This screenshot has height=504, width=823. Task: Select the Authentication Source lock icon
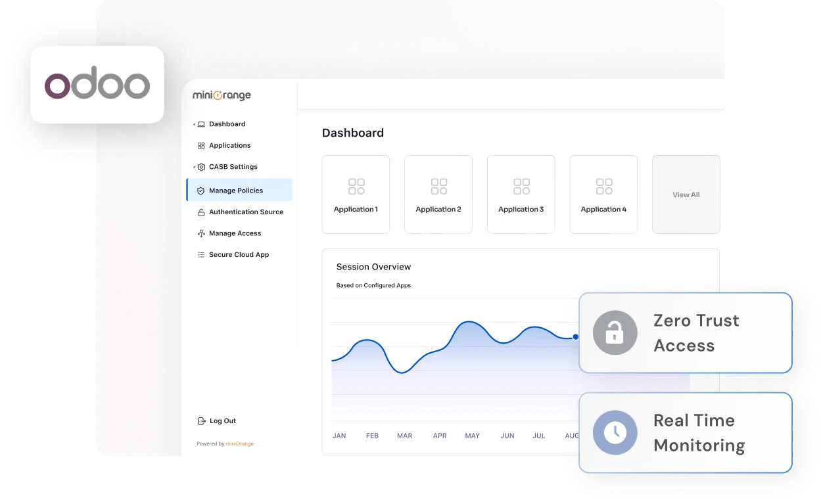(x=201, y=212)
